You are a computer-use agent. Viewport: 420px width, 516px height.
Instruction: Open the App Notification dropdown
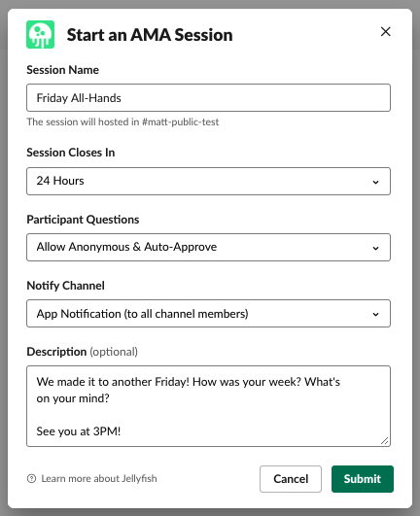click(208, 313)
